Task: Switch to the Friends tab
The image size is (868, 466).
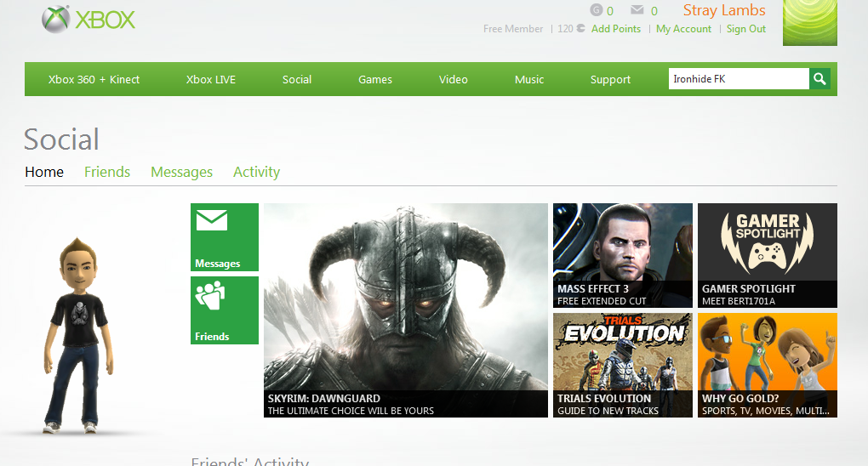Action: pyautogui.click(x=107, y=172)
